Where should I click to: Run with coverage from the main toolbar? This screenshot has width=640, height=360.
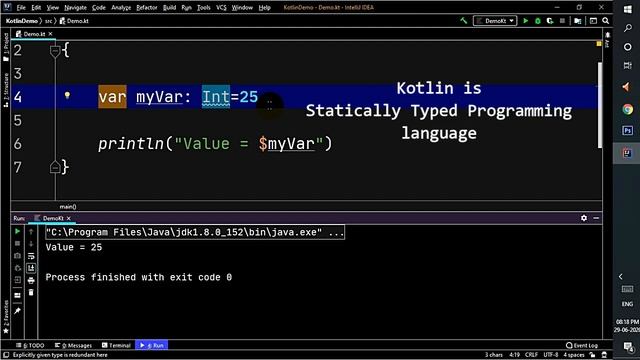tap(550, 21)
